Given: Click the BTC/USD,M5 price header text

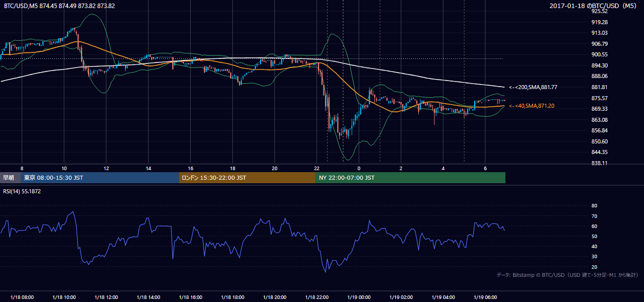Looking at the screenshot, I should click(x=59, y=6).
